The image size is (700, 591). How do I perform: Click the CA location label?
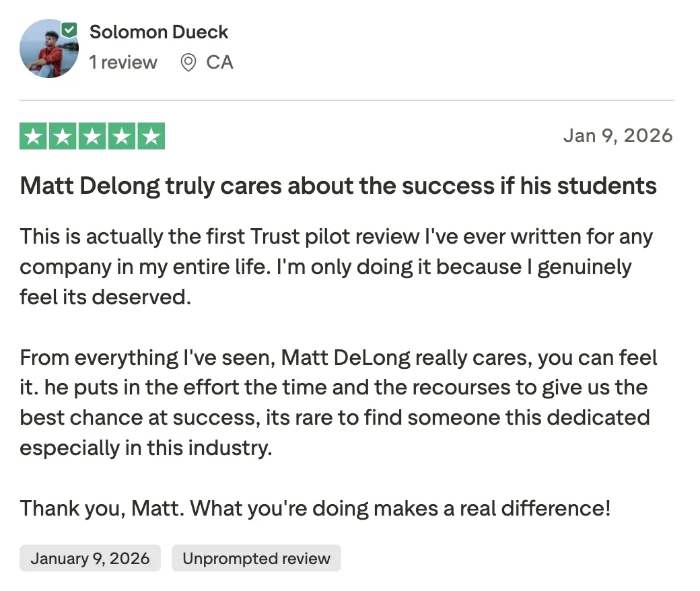coord(219,63)
